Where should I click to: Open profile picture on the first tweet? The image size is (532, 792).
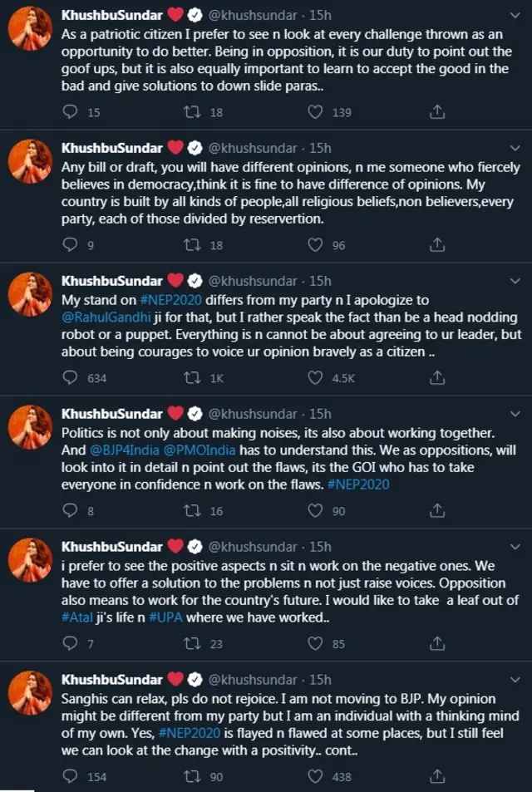coord(30,33)
